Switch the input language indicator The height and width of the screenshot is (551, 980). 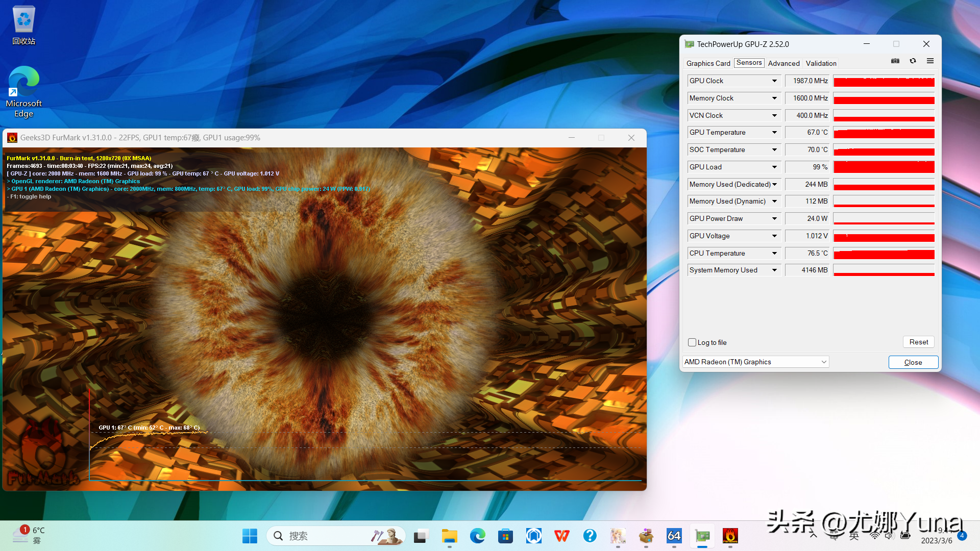pos(854,536)
